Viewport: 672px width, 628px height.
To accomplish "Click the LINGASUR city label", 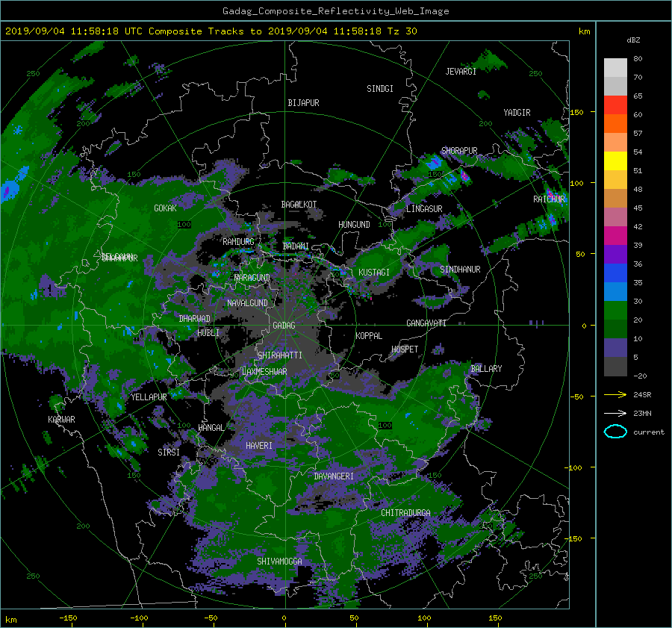I will (x=424, y=209).
